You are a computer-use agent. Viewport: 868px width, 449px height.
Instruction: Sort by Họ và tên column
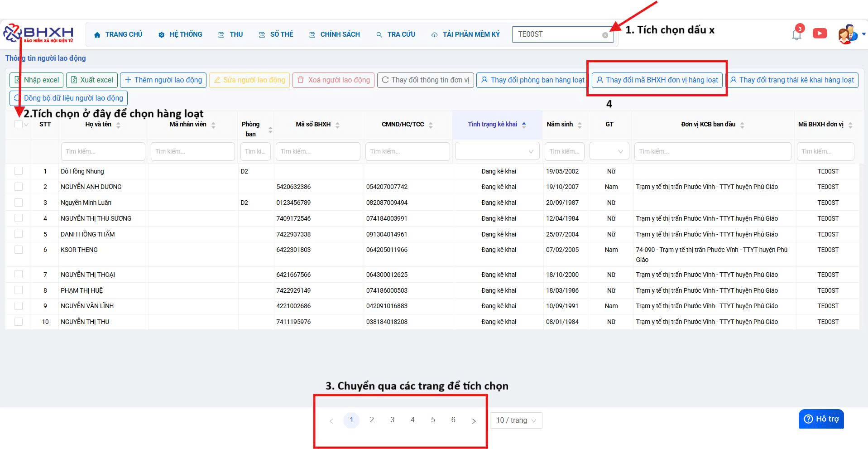(x=118, y=125)
